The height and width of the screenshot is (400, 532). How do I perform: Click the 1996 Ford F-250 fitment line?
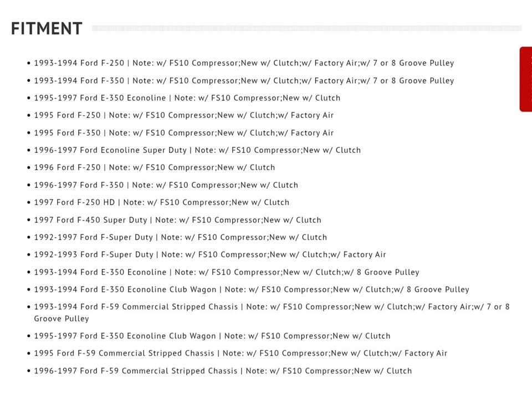coord(155,168)
